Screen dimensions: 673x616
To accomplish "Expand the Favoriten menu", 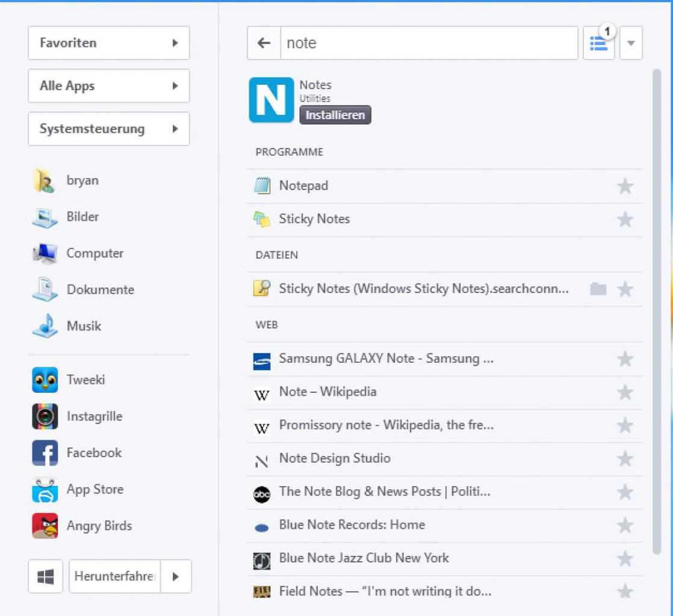I will tap(109, 43).
